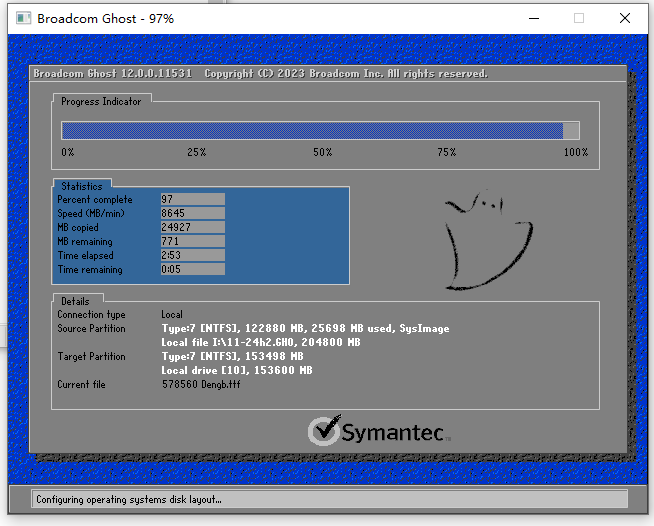Minimize the Broadcom Ghost window
The width and height of the screenshot is (654, 526).
[534, 18]
